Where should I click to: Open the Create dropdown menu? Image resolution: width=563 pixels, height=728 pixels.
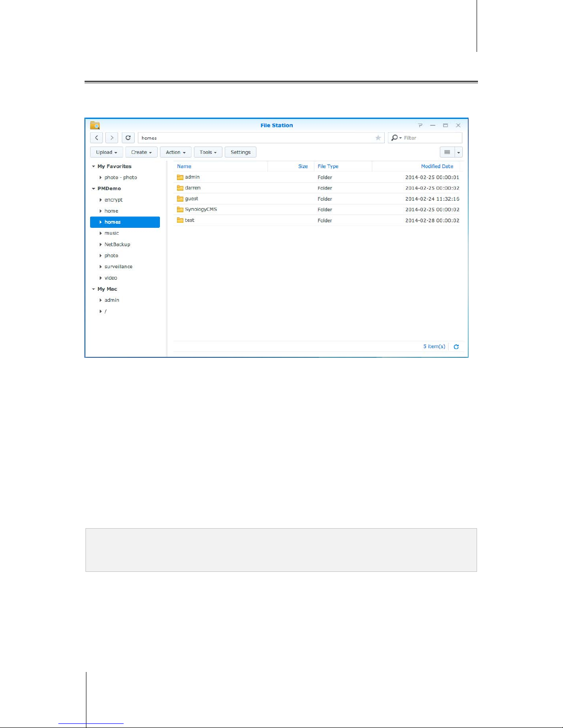pos(142,152)
